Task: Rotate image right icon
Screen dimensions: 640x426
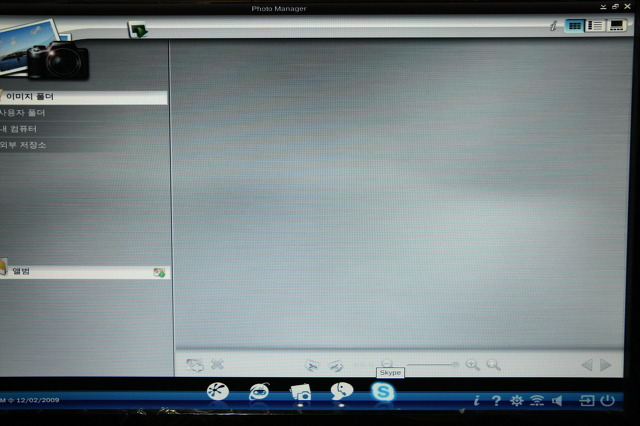Action: click(x=336, y=365)
